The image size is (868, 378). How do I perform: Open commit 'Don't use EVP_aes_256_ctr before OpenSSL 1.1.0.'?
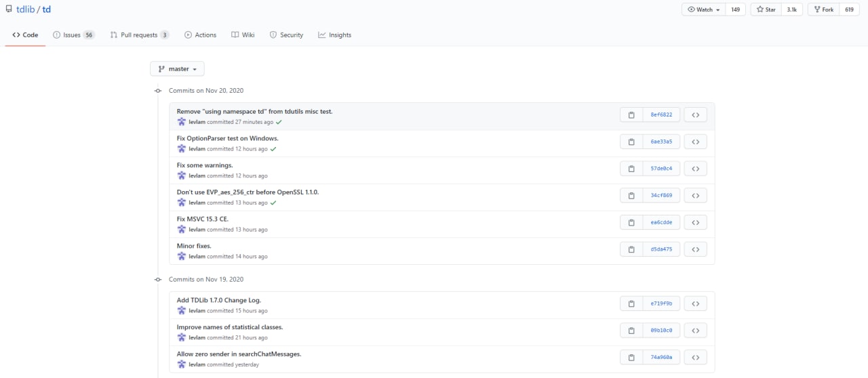(x=248, y=192)
